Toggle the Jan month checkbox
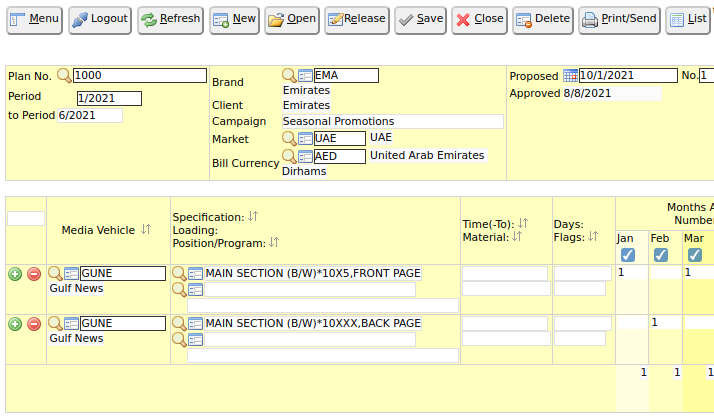This screenshot has width=714, height=416. pos(626,255)
